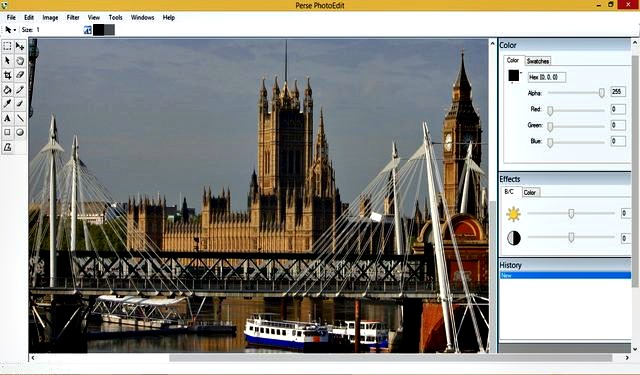The image size is (640, 375).
Task: Open the View menu
Action: point(94,18)
